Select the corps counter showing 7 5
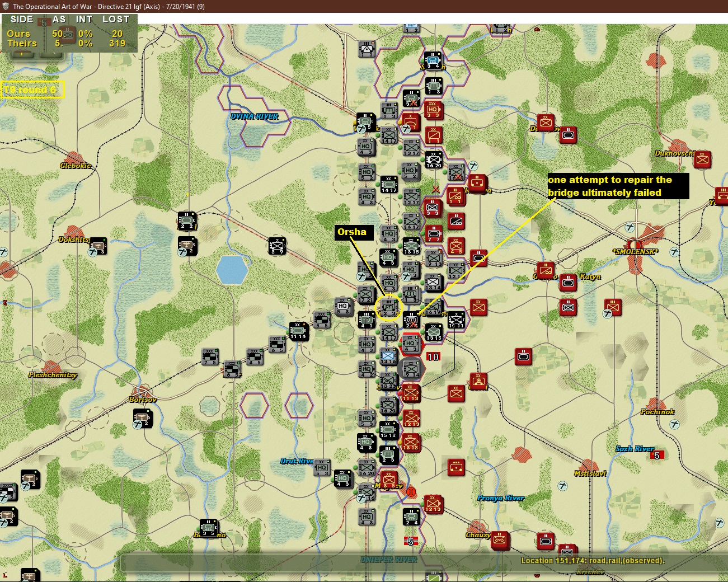Image resolution: width=728 pixels, height=582 pixels. (x=210, y=357)
